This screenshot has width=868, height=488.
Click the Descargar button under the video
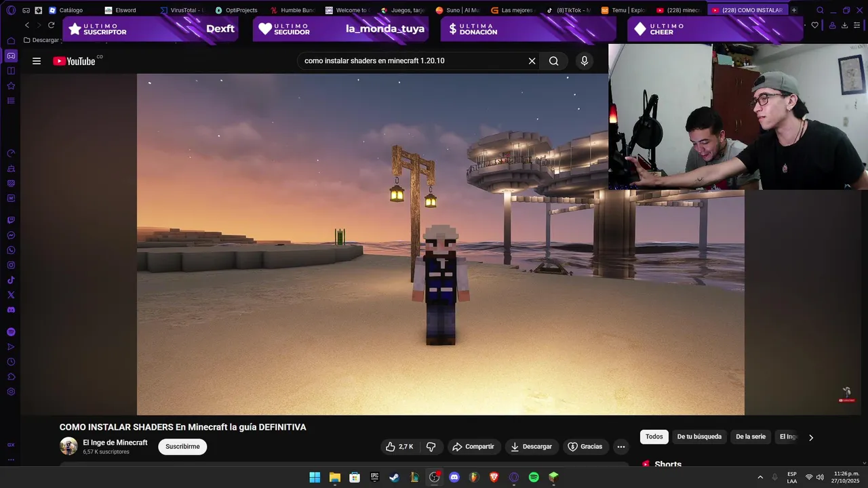531,447
